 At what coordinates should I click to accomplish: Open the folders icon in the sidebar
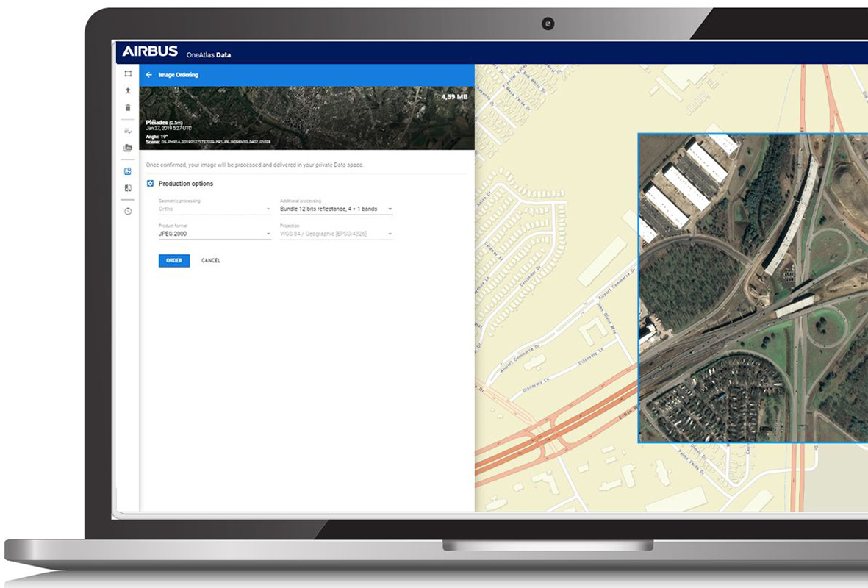(128, 148)
